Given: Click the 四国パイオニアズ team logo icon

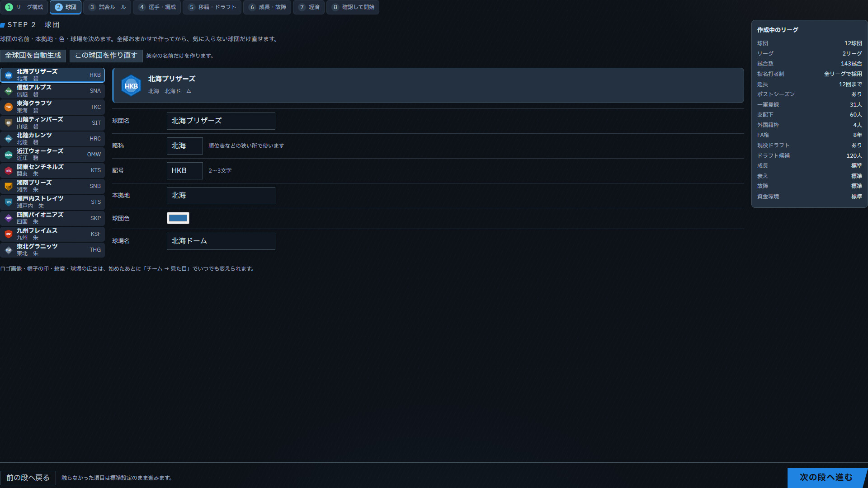Looking at the screenshot, I should [x=9, y=218].
